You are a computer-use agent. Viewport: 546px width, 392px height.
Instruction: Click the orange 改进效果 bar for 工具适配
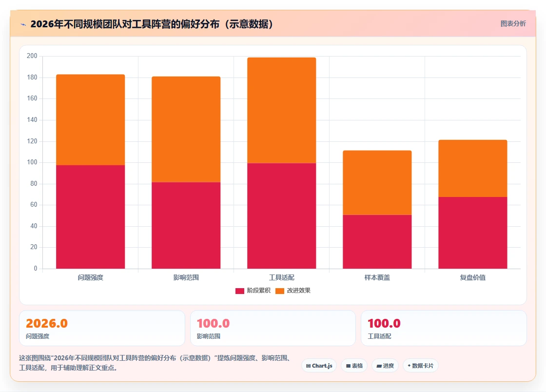click(x=282, y=110)
